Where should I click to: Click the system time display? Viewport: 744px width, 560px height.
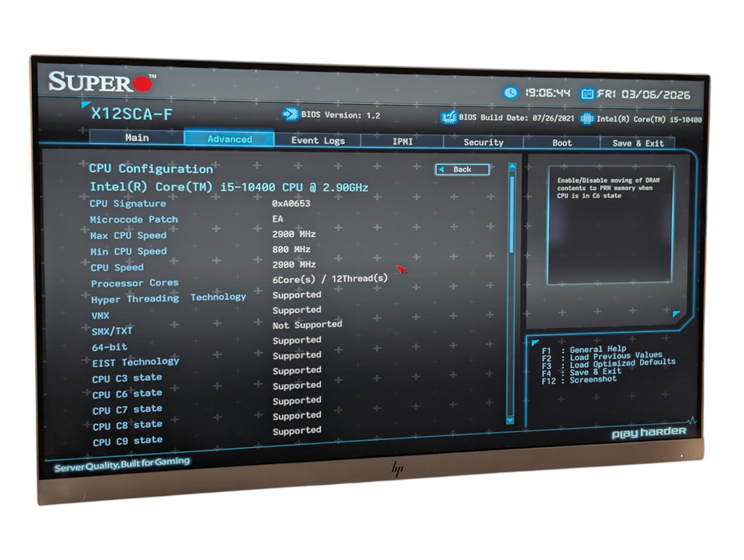pos(547,93)
